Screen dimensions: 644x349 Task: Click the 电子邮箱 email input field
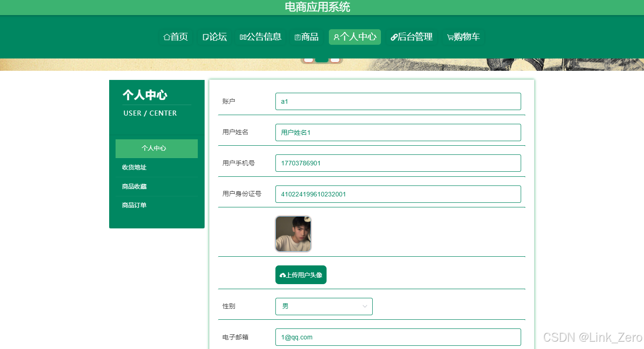coord(397,337)
